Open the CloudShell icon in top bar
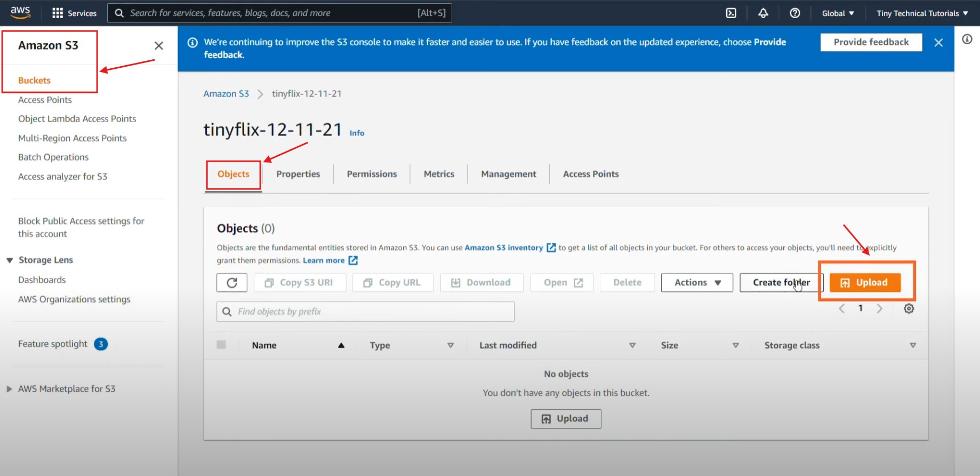 pyautogui.click(x=731, y=13)
